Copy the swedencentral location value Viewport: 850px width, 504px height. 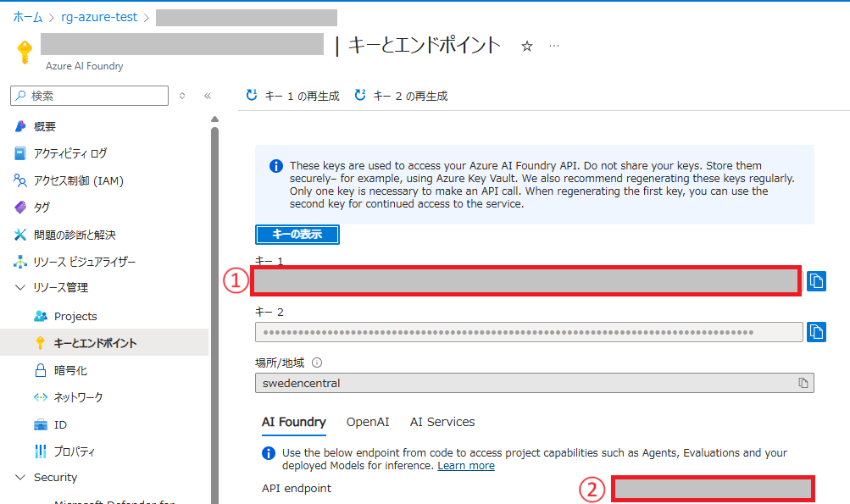pyautogui.click(x=803, y=383)
